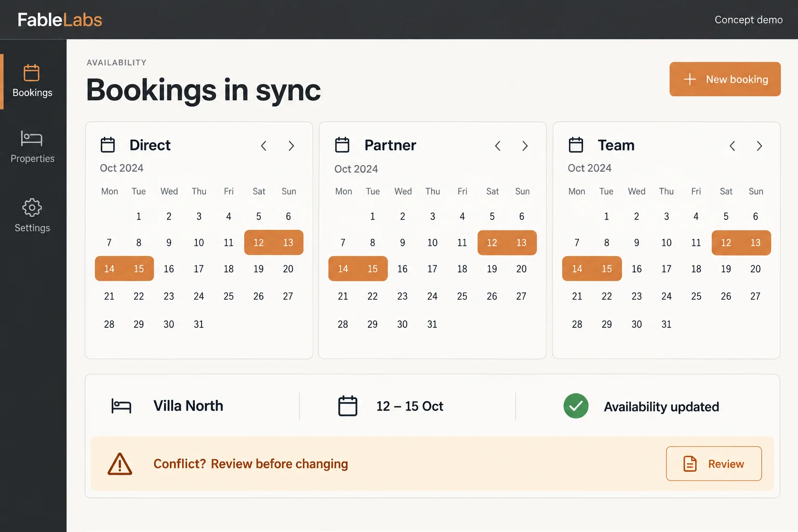Click the Bookings in sync heading
Viewport: 798px width, 532px height.
pyautogui.click(x=204, y=90)
